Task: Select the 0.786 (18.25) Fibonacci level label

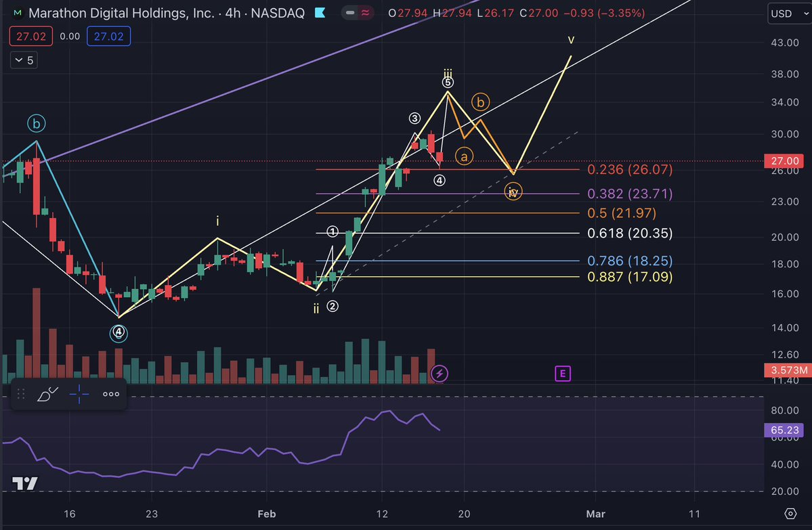Action: [x=630, y=261]
